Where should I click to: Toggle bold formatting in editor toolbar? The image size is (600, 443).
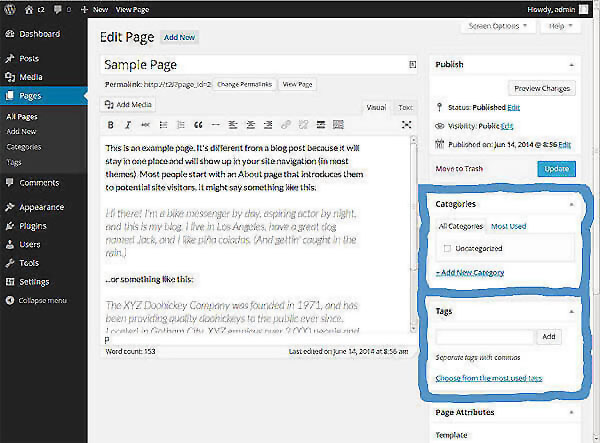coord(111,125)
